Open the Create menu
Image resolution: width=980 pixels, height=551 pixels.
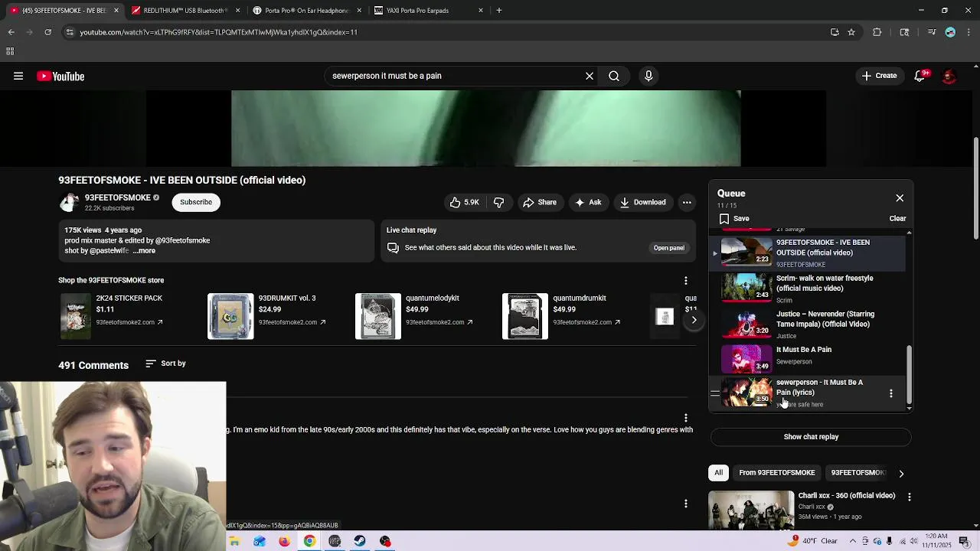(x=879, y=76)
